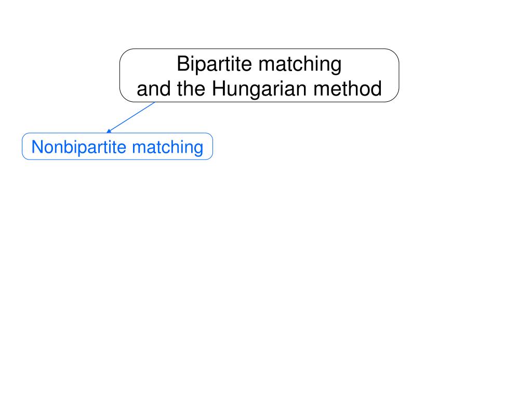Click the word and in the top node
This screenshot has height=399, width=532.
154,89
